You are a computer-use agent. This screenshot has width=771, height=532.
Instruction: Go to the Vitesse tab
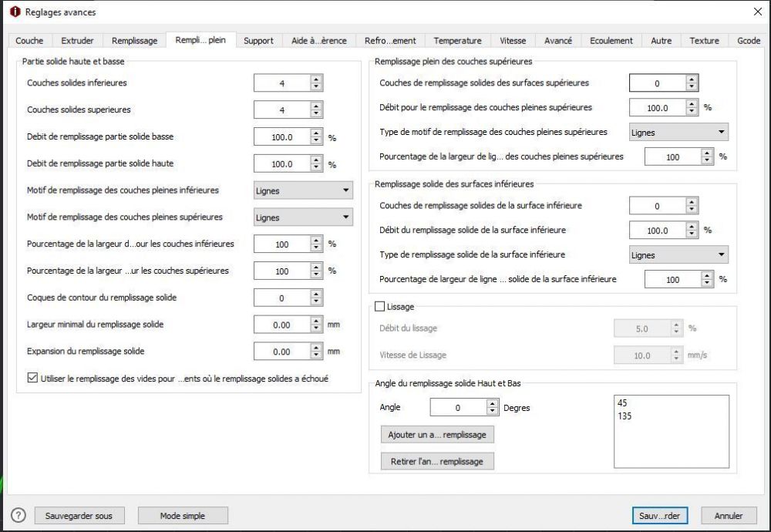(513, 40)
